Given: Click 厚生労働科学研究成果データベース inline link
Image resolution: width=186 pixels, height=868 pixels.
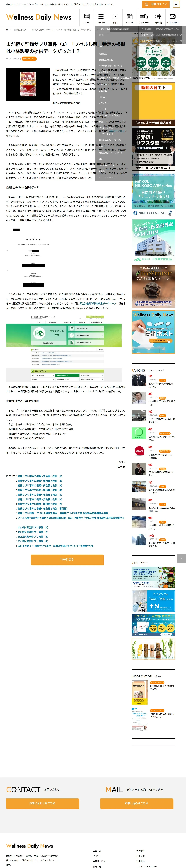Looking at the screenshot, I should pyautogui.click(x=98, y=304).
